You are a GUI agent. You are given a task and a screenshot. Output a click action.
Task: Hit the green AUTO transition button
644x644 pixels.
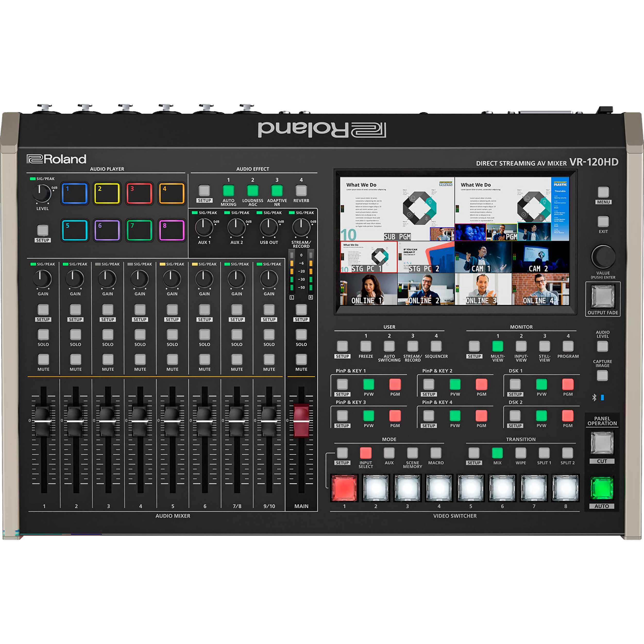click(x=602, y=488)
